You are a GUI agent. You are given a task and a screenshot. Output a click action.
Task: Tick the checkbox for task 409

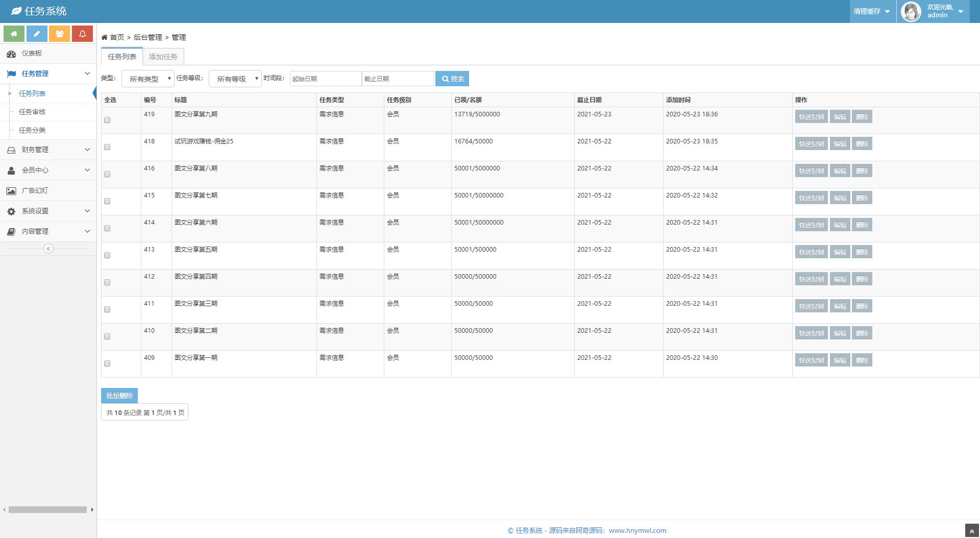click(x=107, y=364)
